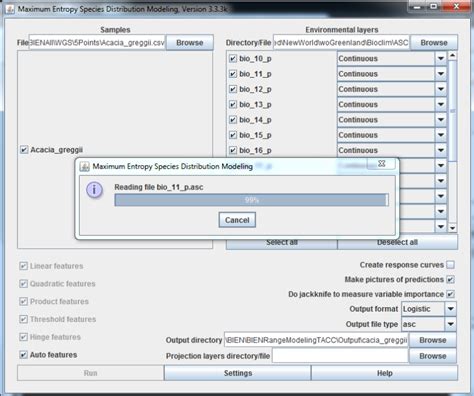
Task: Toggle the bio_12_p layer checkbox
Action: tap(233, 89)
